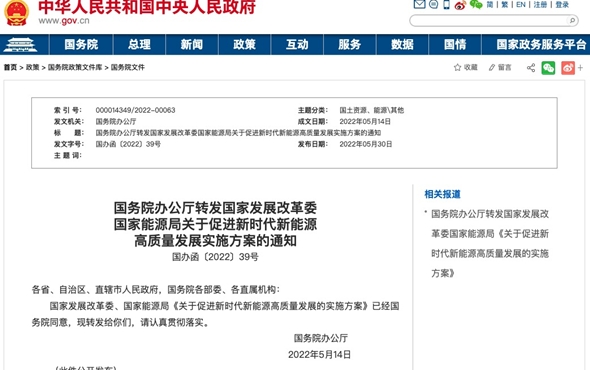
Task: Switch to simplified Chinese 简
Action: [490, 5]
